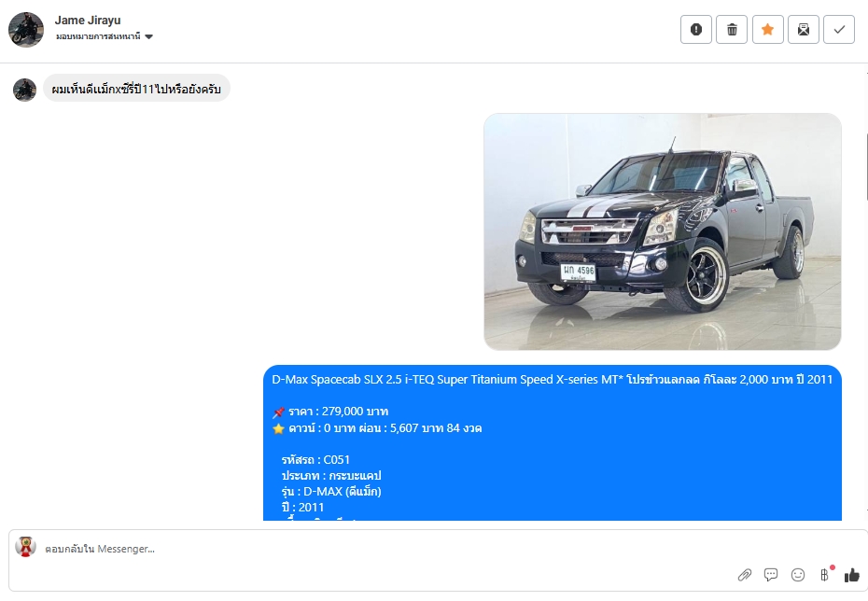This screenshot has height=601, width=868.
Task: Select the model line D-MAX (ดีแม็ก)
Action: coord(331,492)
